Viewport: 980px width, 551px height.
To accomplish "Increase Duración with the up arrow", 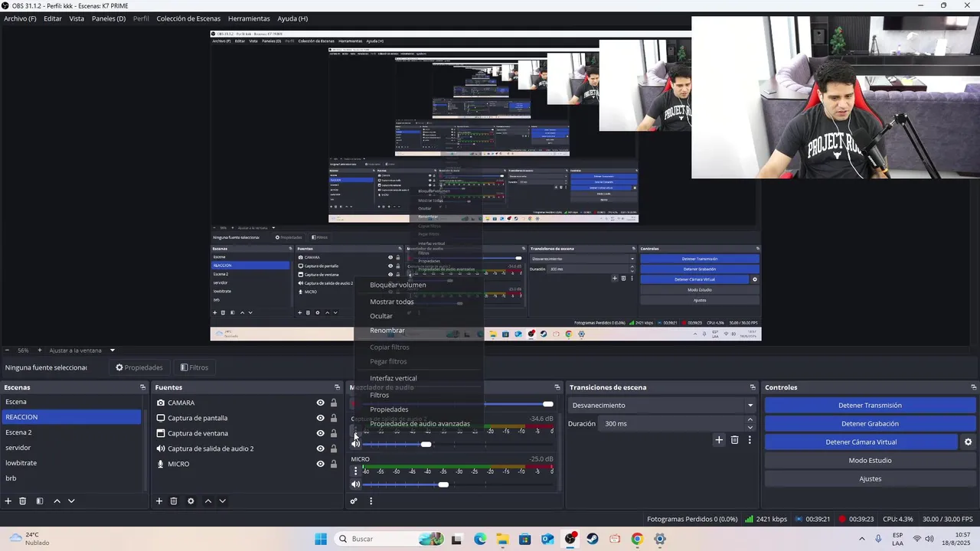I will tap(750, 419).
